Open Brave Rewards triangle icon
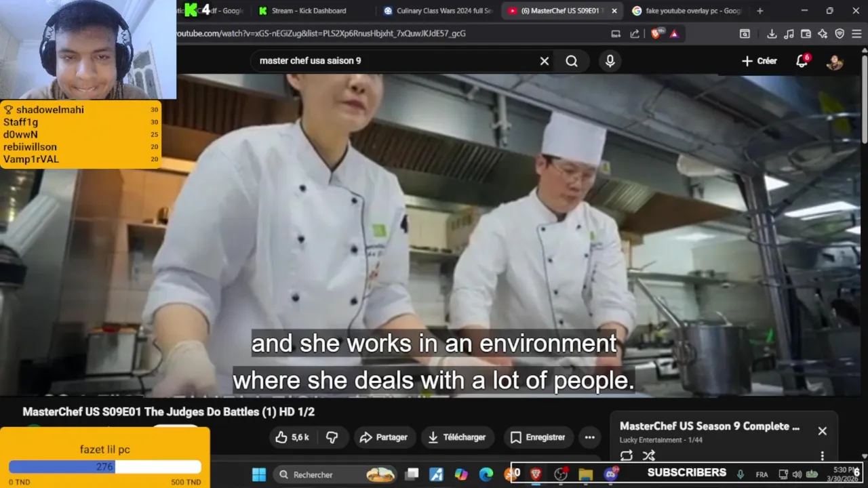868x488 pixels. tap(674, 34)
